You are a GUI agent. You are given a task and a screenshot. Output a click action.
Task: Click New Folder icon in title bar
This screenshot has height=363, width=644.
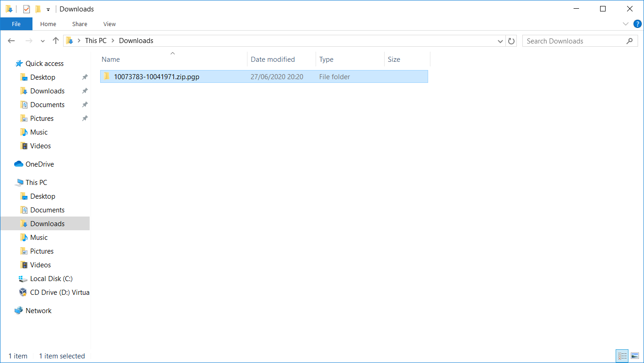[38, 9]
